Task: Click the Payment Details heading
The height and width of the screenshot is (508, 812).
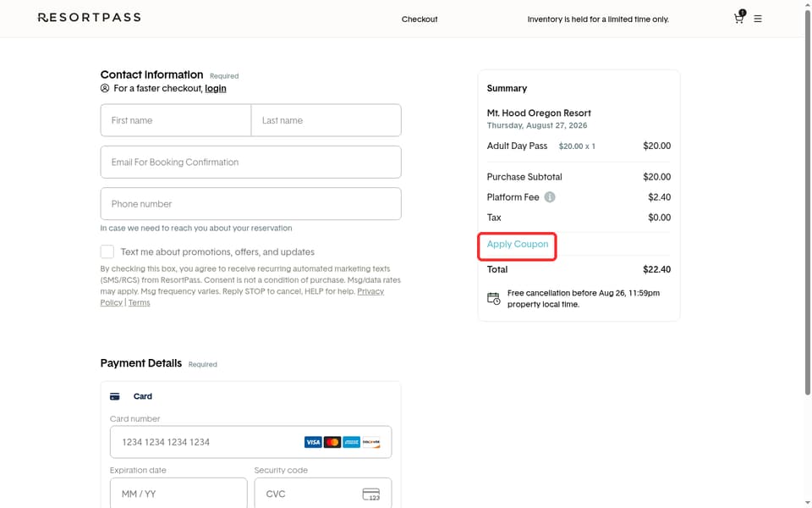Action: 141,363
